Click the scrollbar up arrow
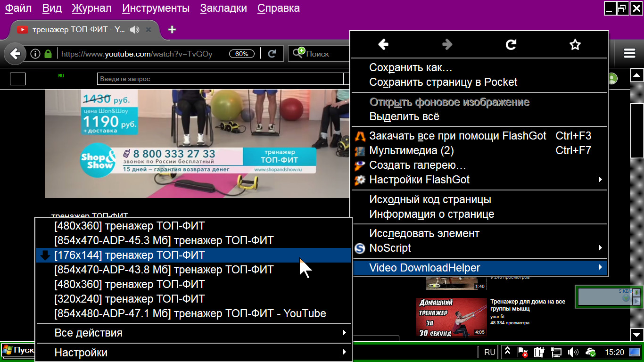644x362 pixels. tap(636, 75)
